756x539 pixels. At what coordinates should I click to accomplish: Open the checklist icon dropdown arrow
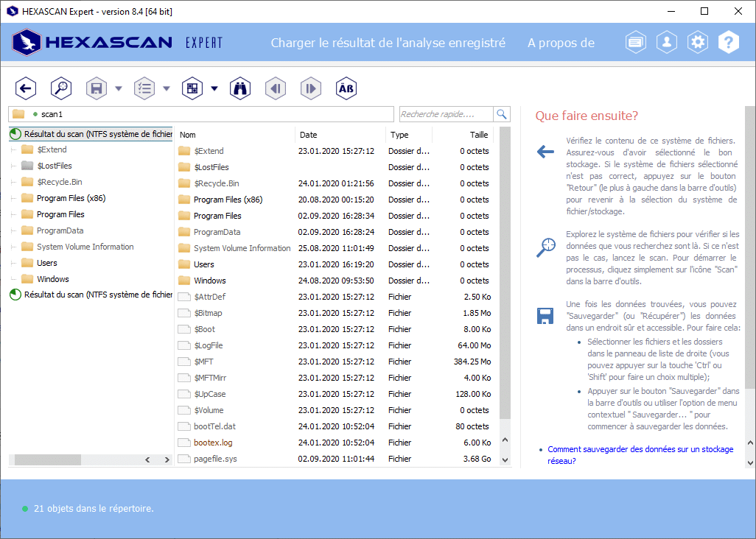(x=167, y=88)
